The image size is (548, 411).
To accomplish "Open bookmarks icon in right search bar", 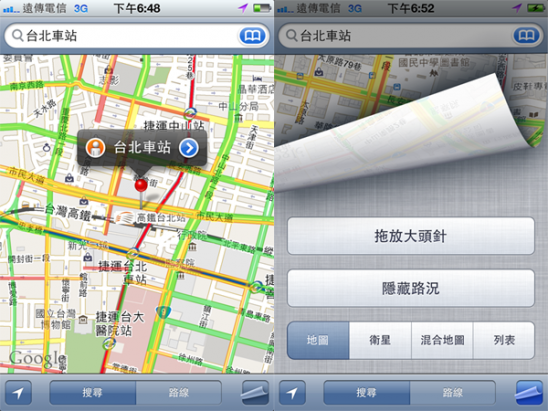I will pos(526,36).
